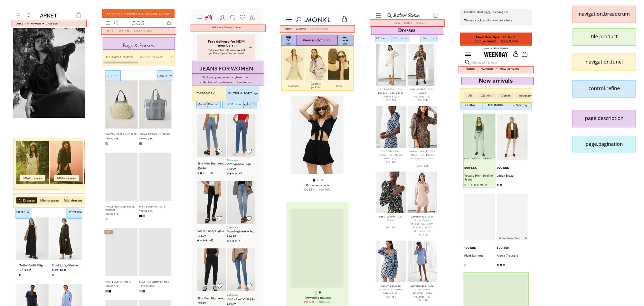Select the COS All Bags & Purses tab

[119, 57]
